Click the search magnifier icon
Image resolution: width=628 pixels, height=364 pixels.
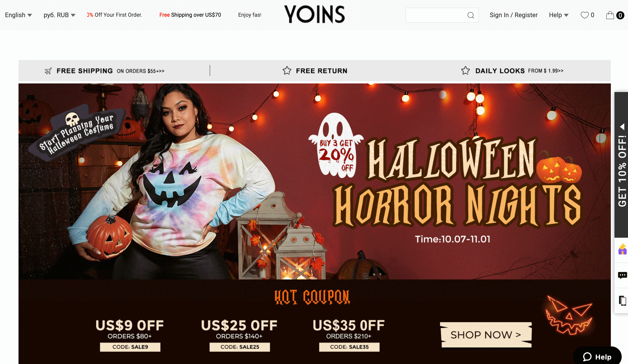pos(470,15)
